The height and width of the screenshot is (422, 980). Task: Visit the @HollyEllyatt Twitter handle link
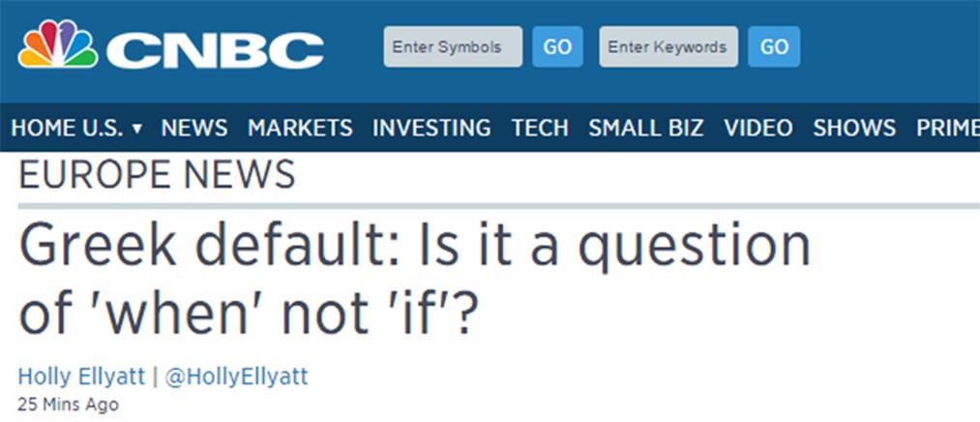point(237,376)
